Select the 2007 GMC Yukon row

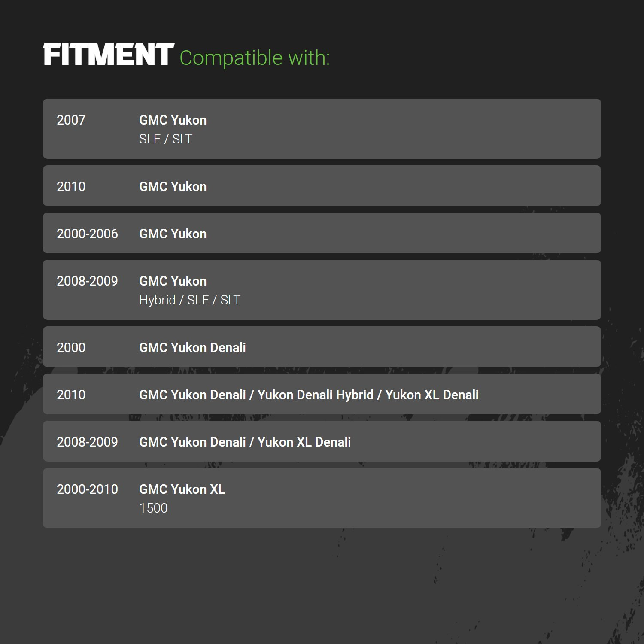[322, 129]
